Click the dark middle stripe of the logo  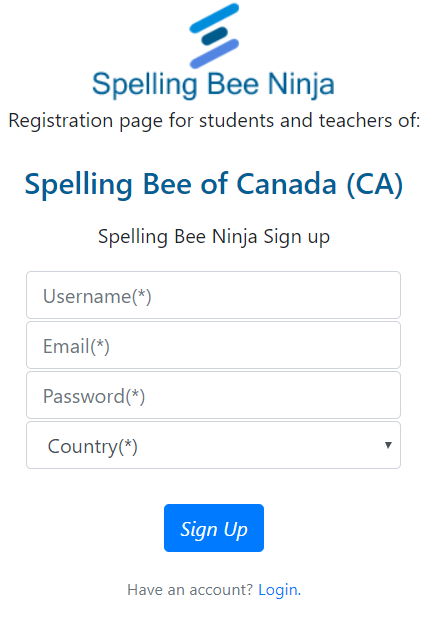tap(215, 36)
